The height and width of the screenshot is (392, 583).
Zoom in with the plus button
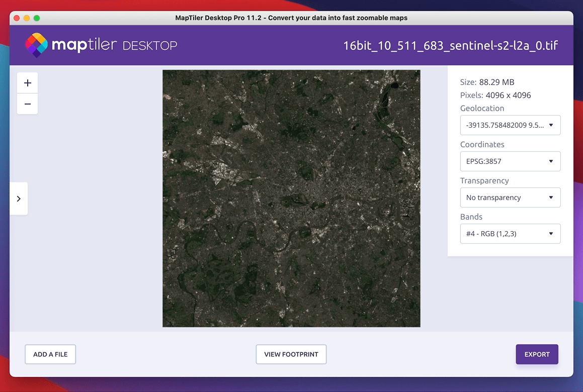point(28,83)
